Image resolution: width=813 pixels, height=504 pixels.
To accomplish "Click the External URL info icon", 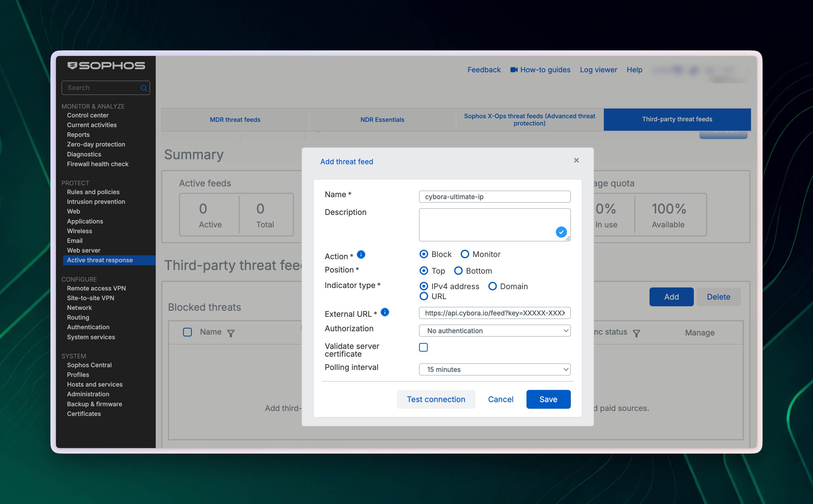I will point(385,312).
